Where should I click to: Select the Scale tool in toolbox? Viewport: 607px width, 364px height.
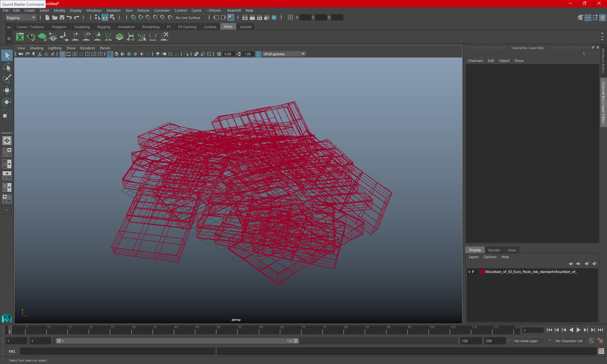coord(7,113)
